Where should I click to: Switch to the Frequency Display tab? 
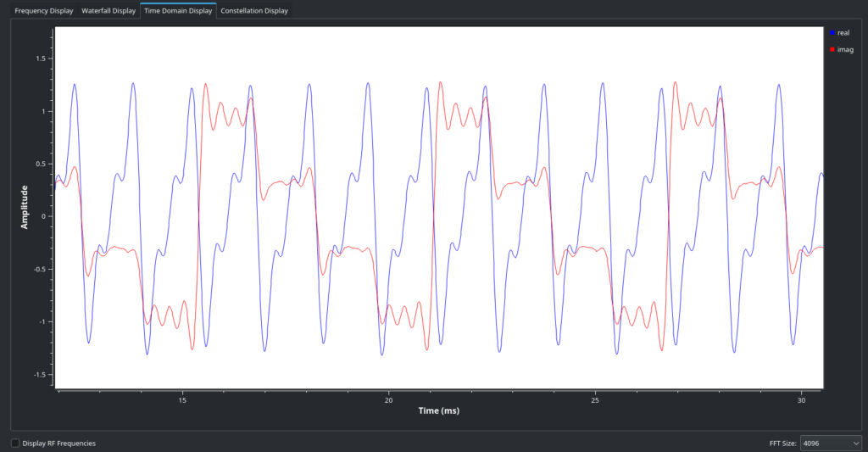(43, 11)
